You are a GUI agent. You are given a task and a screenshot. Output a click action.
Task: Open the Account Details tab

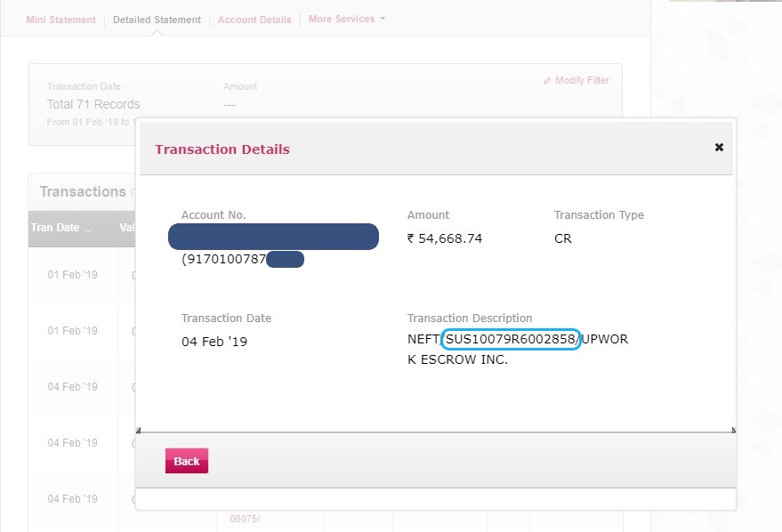click(254, 20)
